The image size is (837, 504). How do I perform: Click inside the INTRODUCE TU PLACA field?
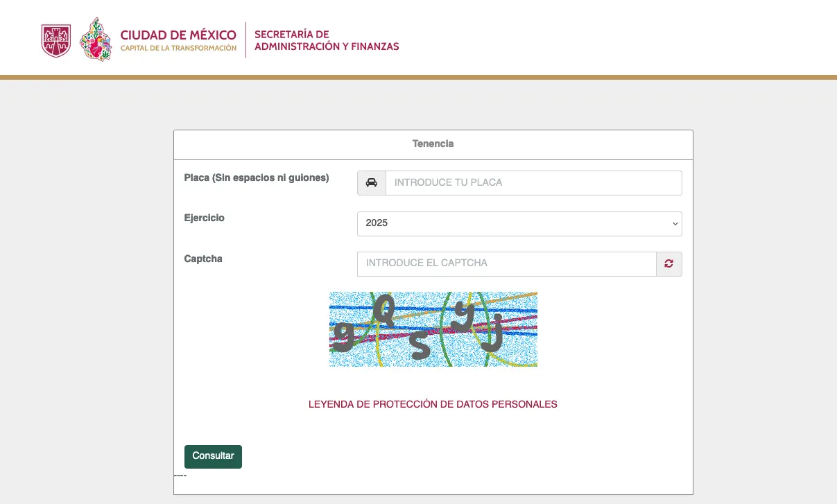coord(533,182)
